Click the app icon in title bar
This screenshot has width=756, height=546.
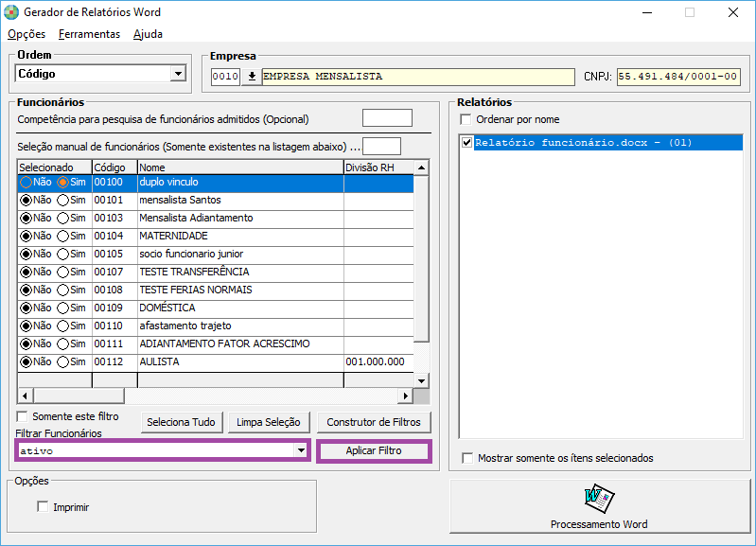point(11,12)
